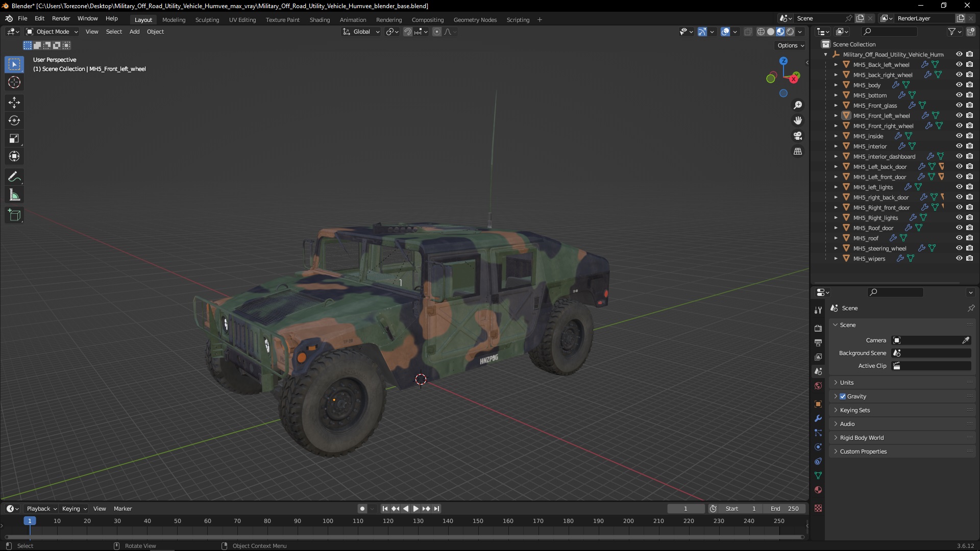Screen dimensions: 980x551
Task: Click the Z axis on navigation gizmo
Action: [783, 61]
